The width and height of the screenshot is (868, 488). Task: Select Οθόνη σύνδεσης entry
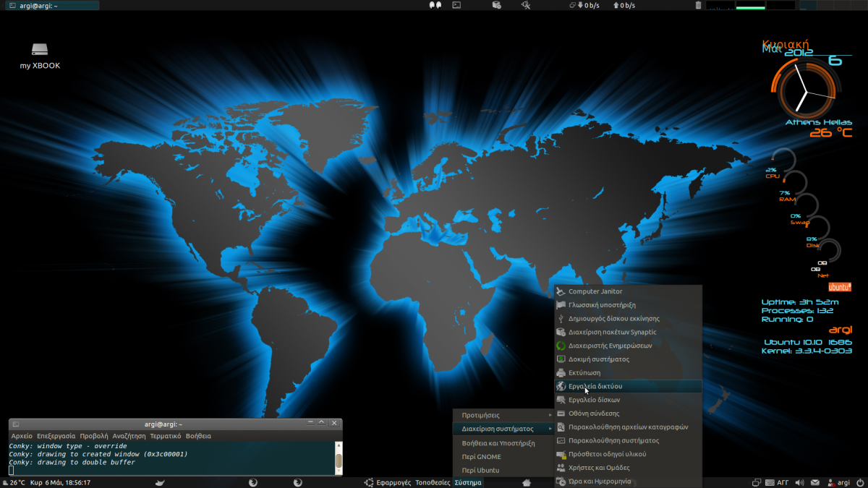point(628,414)
